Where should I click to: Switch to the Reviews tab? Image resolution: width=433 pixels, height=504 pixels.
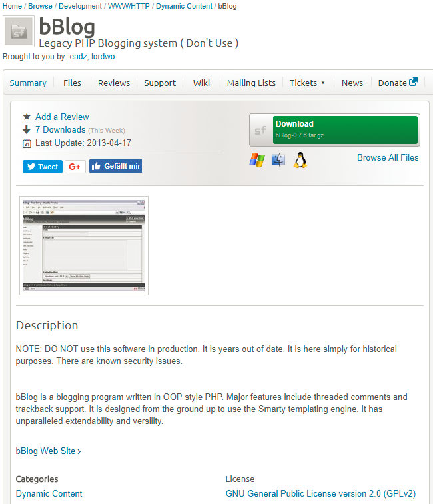pos(114,83)
